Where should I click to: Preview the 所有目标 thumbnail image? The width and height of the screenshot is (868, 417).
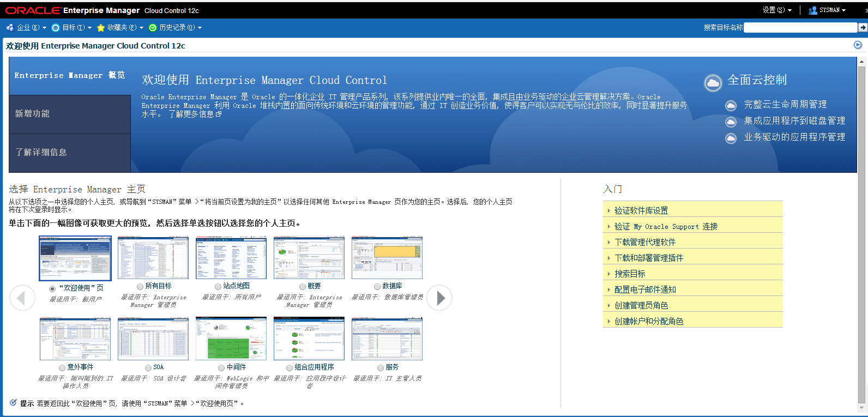point(153,258)
